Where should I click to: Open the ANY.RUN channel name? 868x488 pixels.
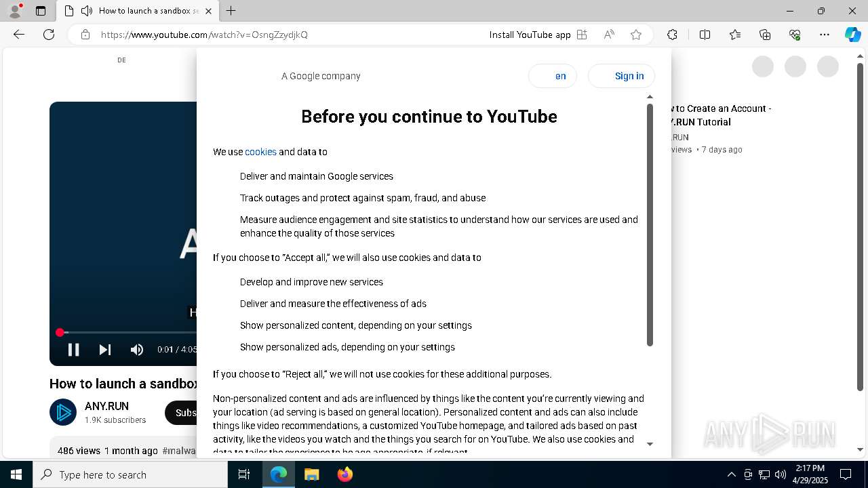pos(106,407)
